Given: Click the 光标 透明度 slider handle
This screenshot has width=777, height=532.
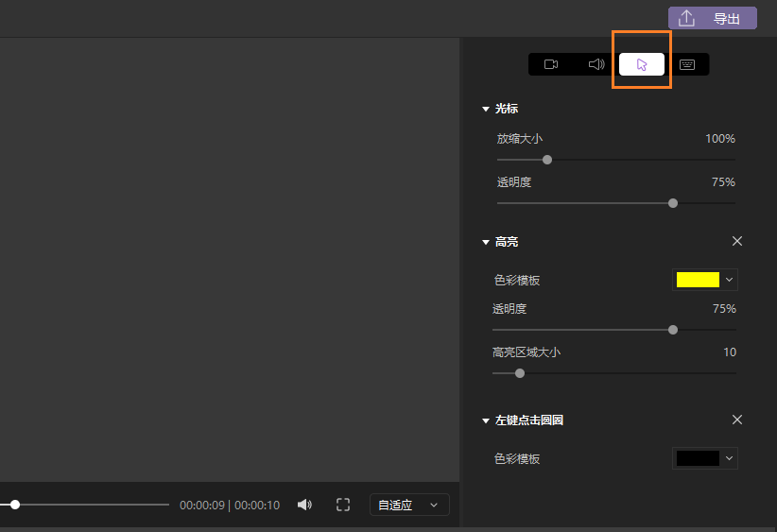Looking at the screenshot, I should point(673,203).
